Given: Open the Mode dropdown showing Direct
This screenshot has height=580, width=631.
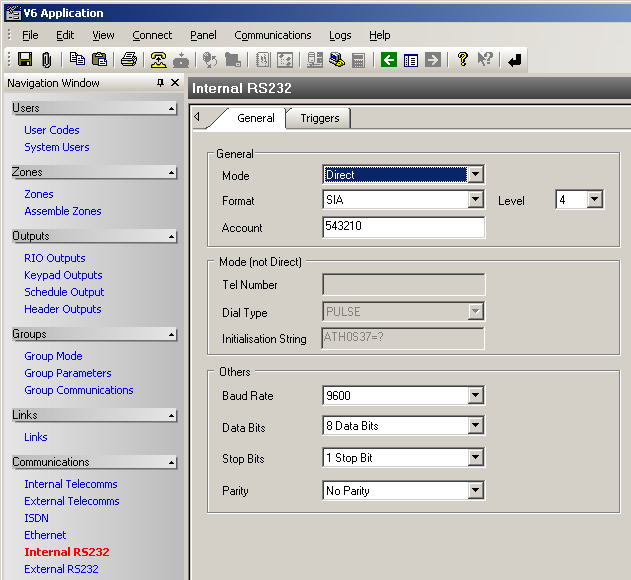Looking at the screenshot, I should click(476, 174).
